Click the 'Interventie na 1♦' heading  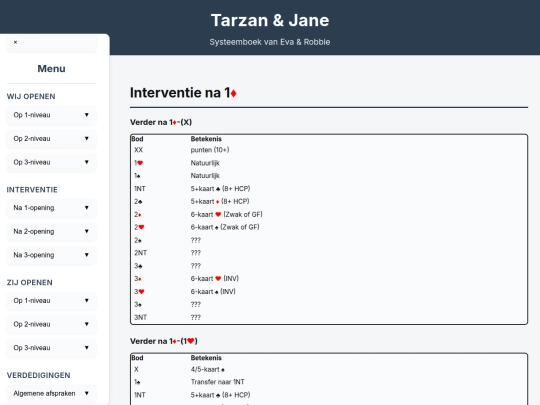183,93
